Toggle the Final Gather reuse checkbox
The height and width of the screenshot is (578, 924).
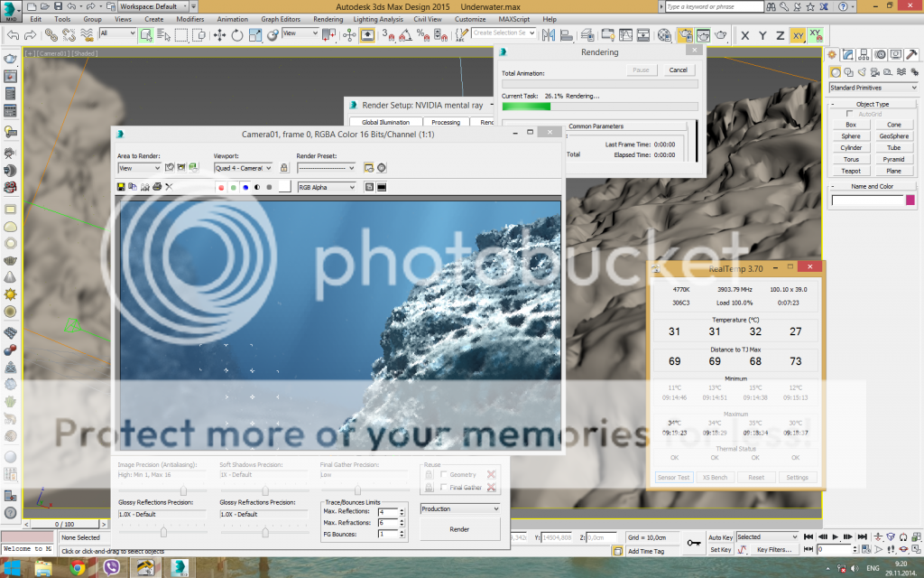tap(444, 487)
